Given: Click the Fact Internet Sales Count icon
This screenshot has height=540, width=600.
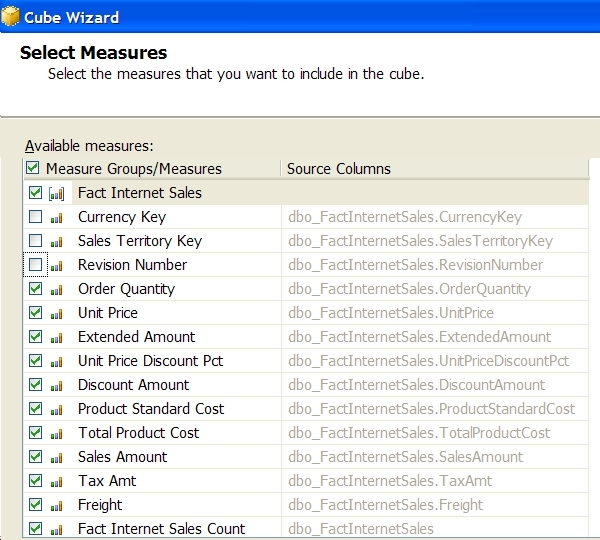Looking at the screenshot, I should click(x=56, y=530).
